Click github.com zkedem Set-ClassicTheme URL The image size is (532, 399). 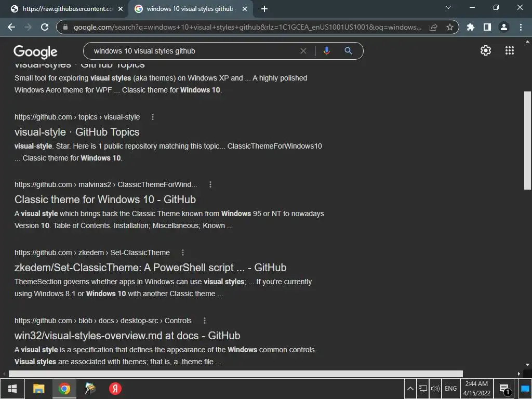point(92,253)
